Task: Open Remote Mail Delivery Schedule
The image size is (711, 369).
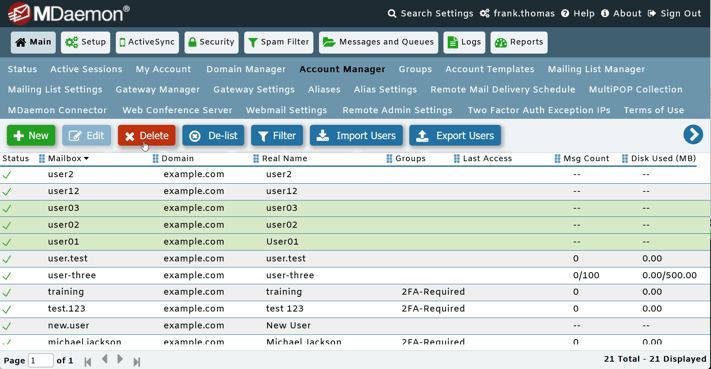Action: click(503, 90)
